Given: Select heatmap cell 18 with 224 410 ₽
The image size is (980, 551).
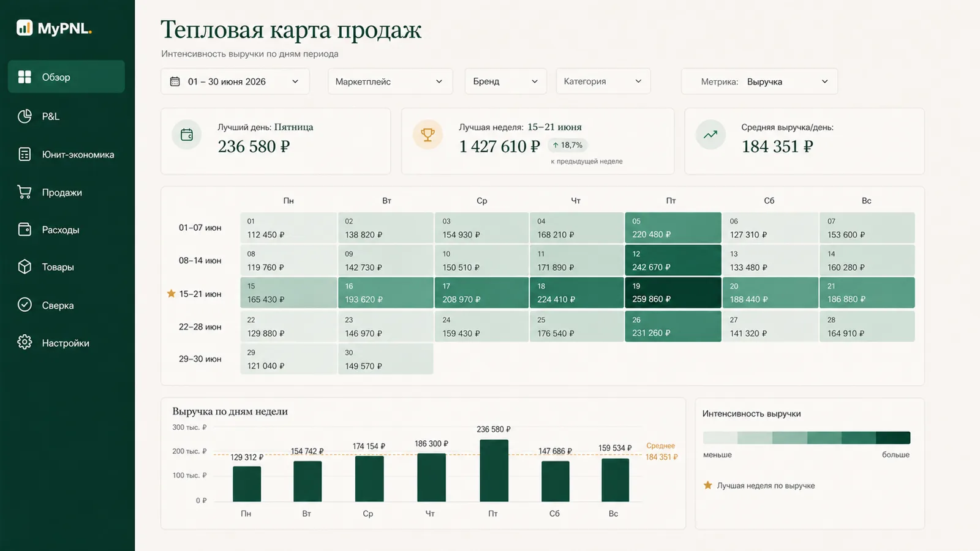Looking at the screenshot, I should [x=576, y=292].
